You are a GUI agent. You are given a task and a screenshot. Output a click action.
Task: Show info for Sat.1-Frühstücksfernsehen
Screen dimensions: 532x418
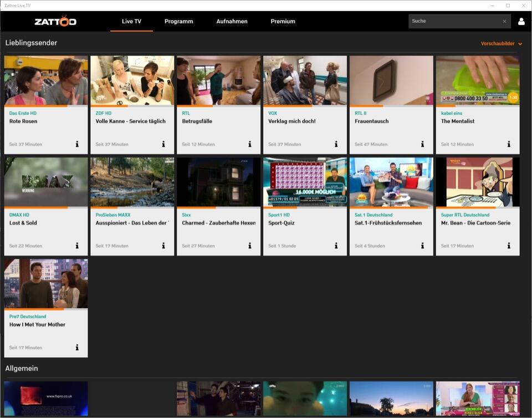(x=422, y=246)
